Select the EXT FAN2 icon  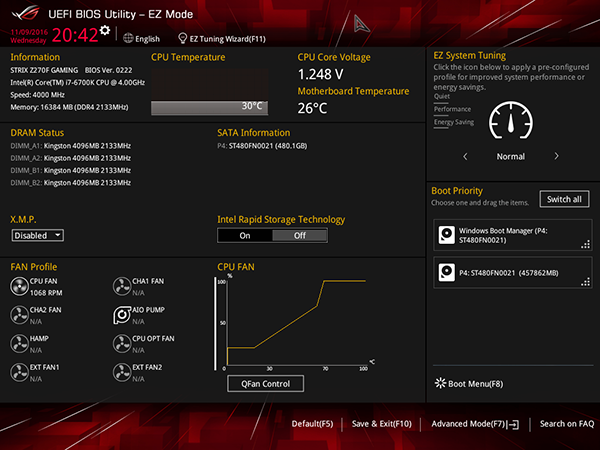click(x=122, y=373)
